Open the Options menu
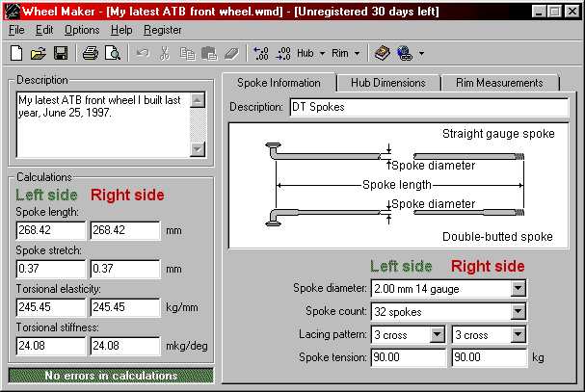Image resolution: width=585 pixels, height=392 pixels. 82,30
